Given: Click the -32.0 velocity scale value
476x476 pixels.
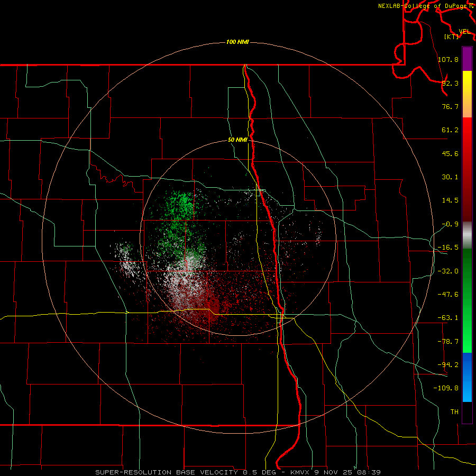Looking at the screenshot, I should [x=448, y=271].
